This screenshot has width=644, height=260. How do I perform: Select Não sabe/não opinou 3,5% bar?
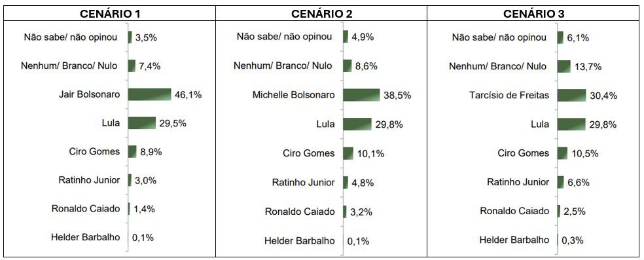(x=130, y=37)
